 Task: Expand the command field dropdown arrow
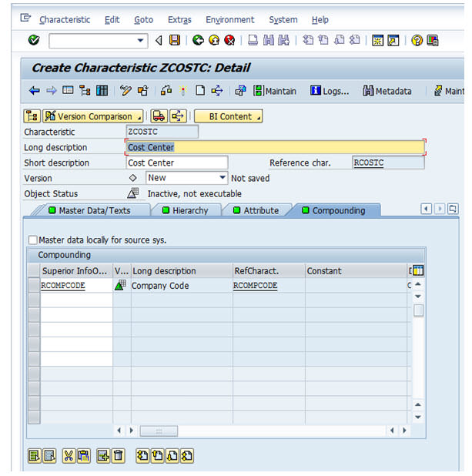coord(140,40)
